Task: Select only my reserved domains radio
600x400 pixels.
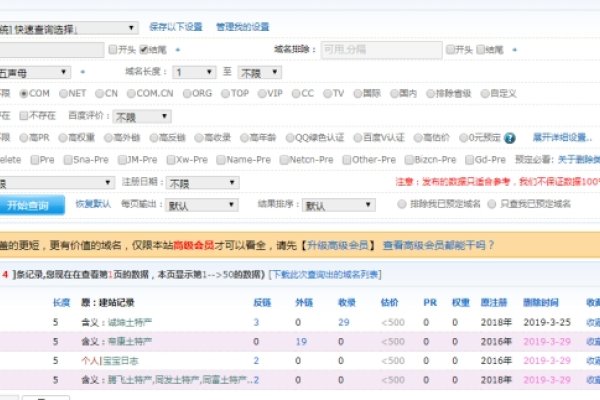Action: tap(492, 204)
